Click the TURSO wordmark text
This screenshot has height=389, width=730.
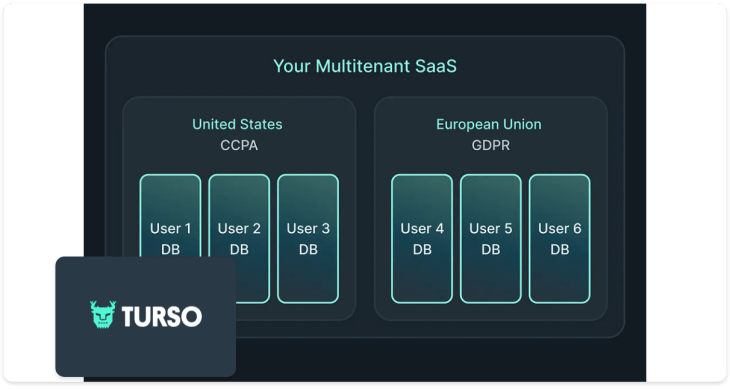tap(162, 316)
